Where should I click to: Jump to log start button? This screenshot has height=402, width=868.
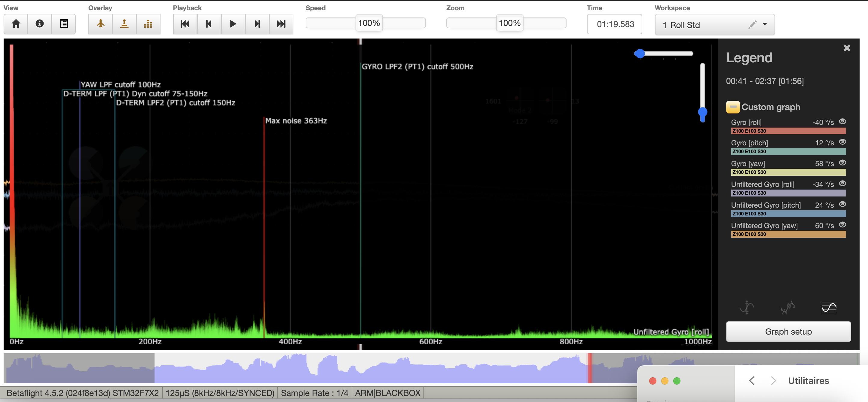[185, 24]
